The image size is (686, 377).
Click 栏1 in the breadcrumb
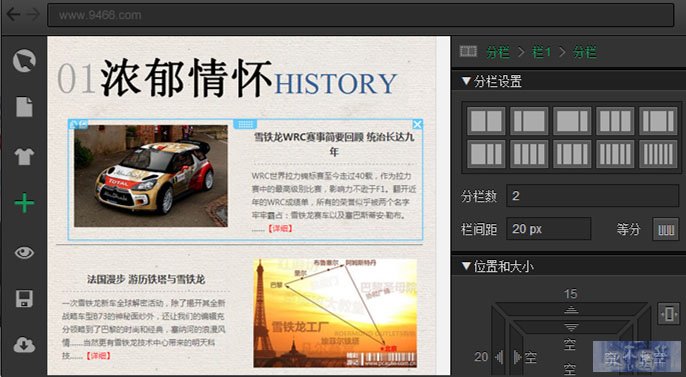(x=541, y=52)
